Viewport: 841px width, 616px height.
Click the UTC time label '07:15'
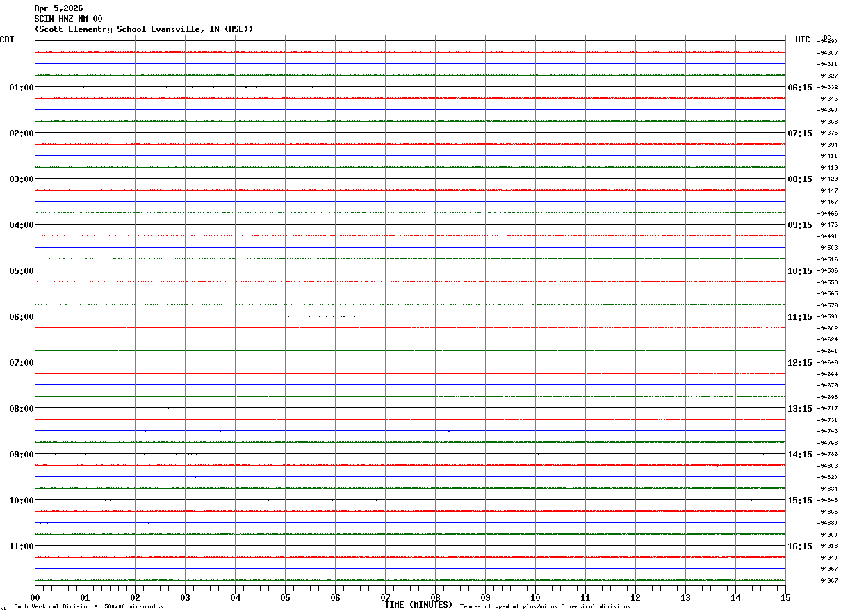(x=800, y=133)
